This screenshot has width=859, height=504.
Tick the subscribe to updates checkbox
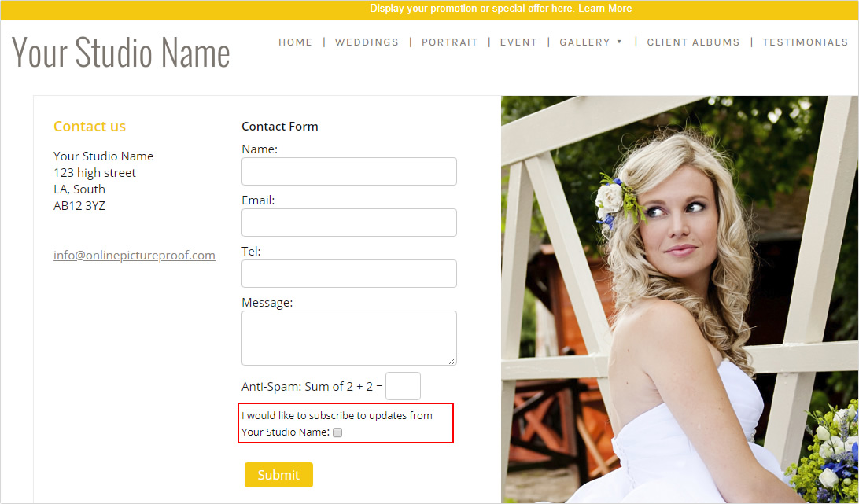click(x=337, y=432)
